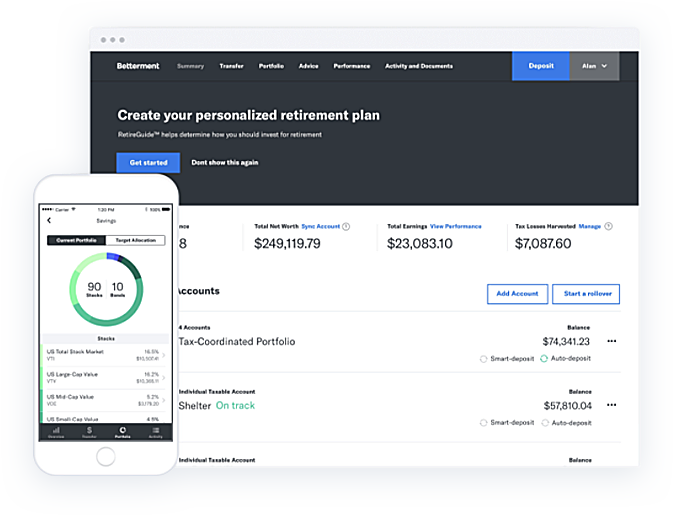Select Target Allocation segment on phone
The image size is (675, 518).
click(135, 240)
